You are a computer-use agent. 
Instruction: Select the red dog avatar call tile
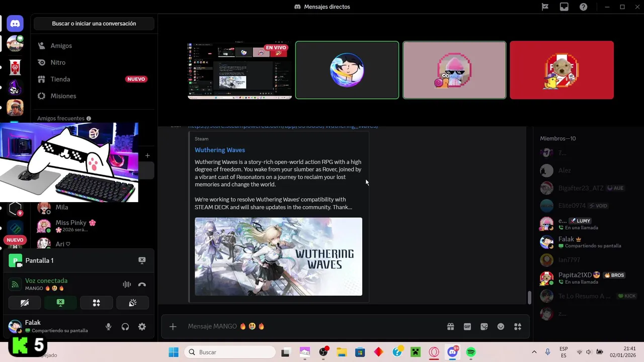point(561,70)
